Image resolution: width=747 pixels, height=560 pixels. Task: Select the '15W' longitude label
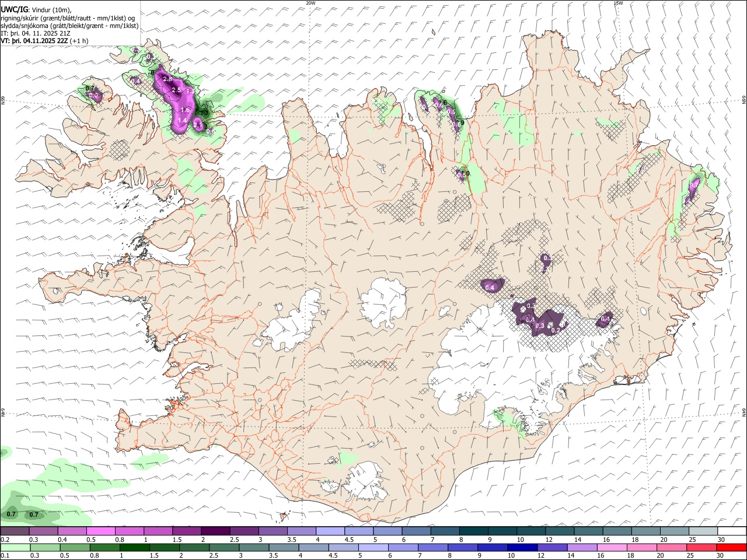pos(618,3)
